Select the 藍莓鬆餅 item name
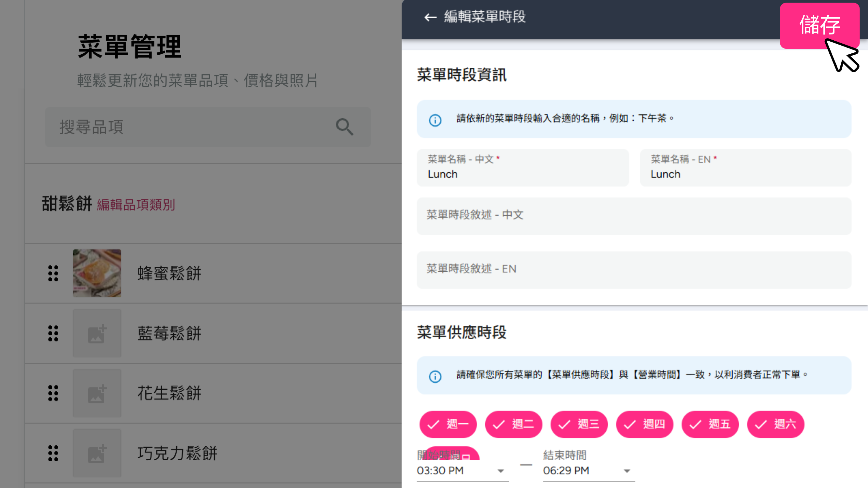Viewport: 868px width, 488px height. click(169, 333)
